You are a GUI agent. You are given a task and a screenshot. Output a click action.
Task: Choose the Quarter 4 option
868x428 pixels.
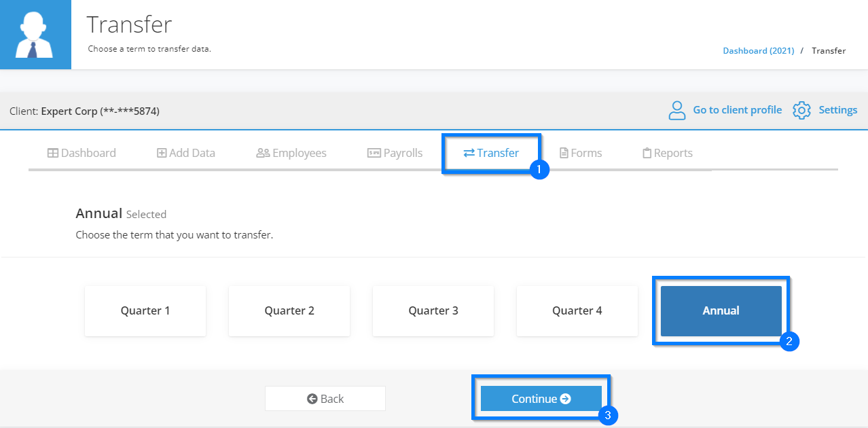click(577, 311)
